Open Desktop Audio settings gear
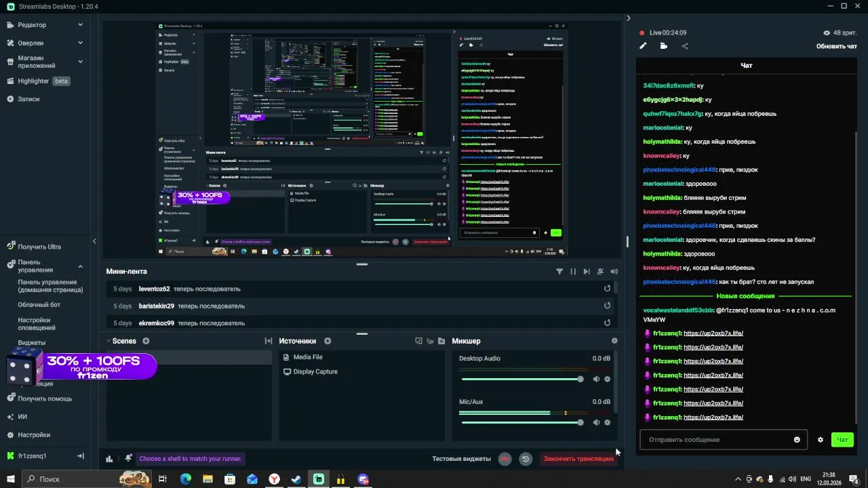 [x=607, y=380]
